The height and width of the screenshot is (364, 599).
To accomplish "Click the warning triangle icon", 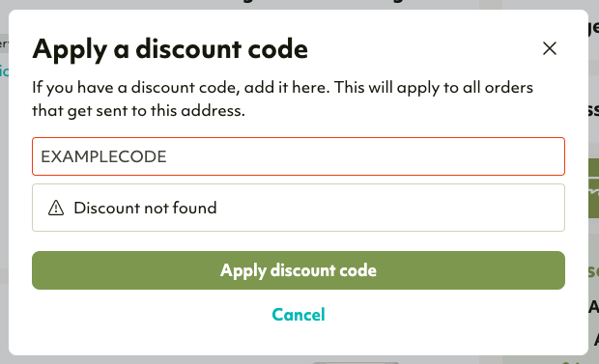I will [x=56, y=208].
